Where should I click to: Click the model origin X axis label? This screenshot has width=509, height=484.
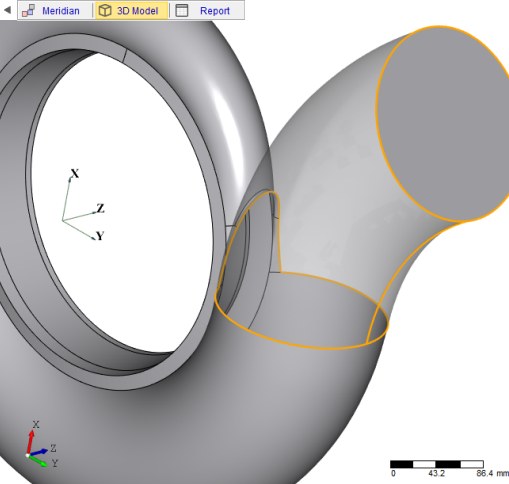(x=75, y=173)
